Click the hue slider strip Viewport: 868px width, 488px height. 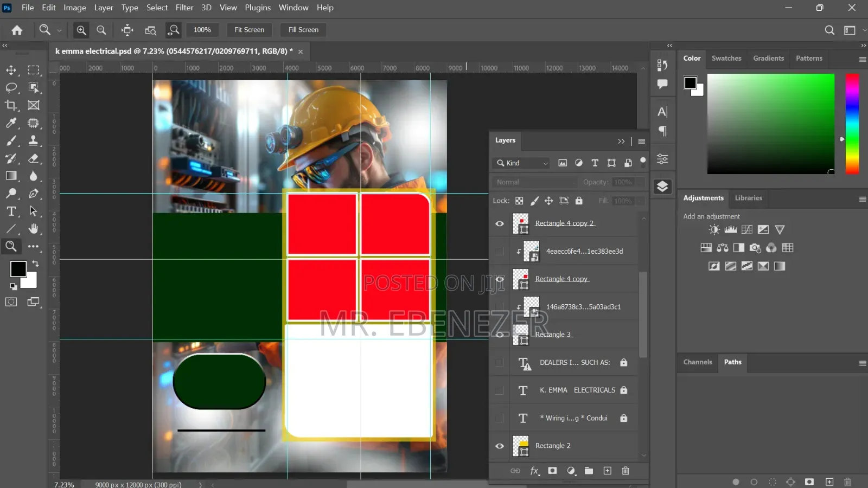coord(852,124)
